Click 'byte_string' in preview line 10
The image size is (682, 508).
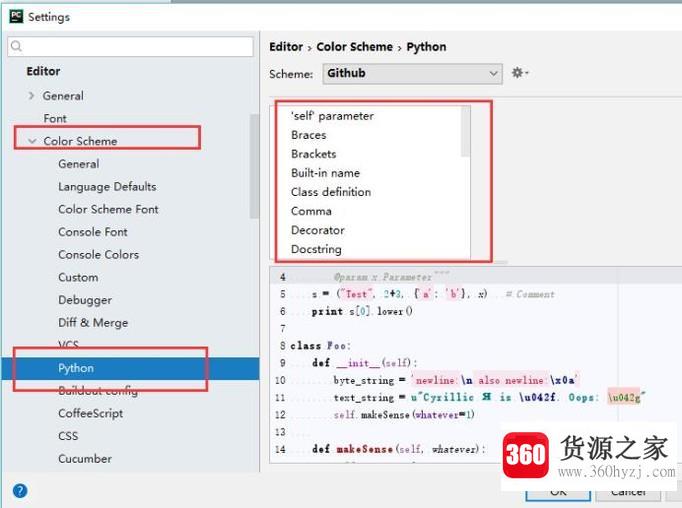(364, 380)
